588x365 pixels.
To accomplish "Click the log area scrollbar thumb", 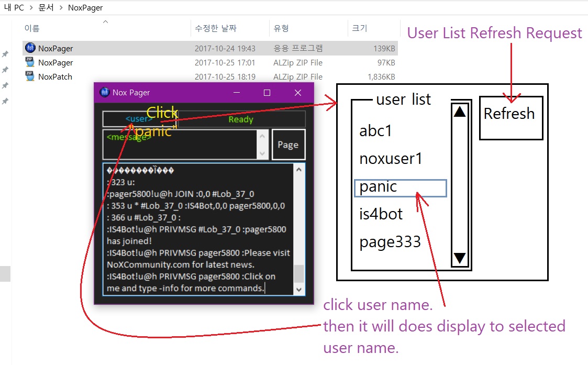I will click(299, 274).
